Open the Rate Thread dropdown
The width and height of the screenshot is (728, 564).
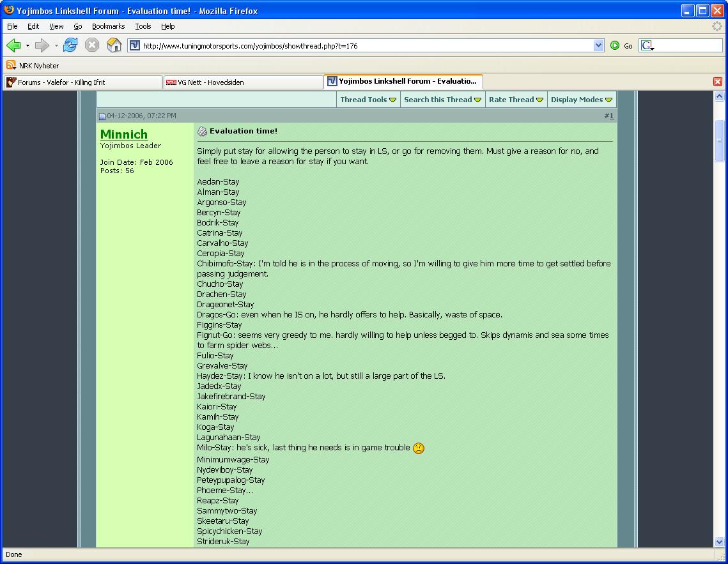pyautogui.click(x=516, y=100)
